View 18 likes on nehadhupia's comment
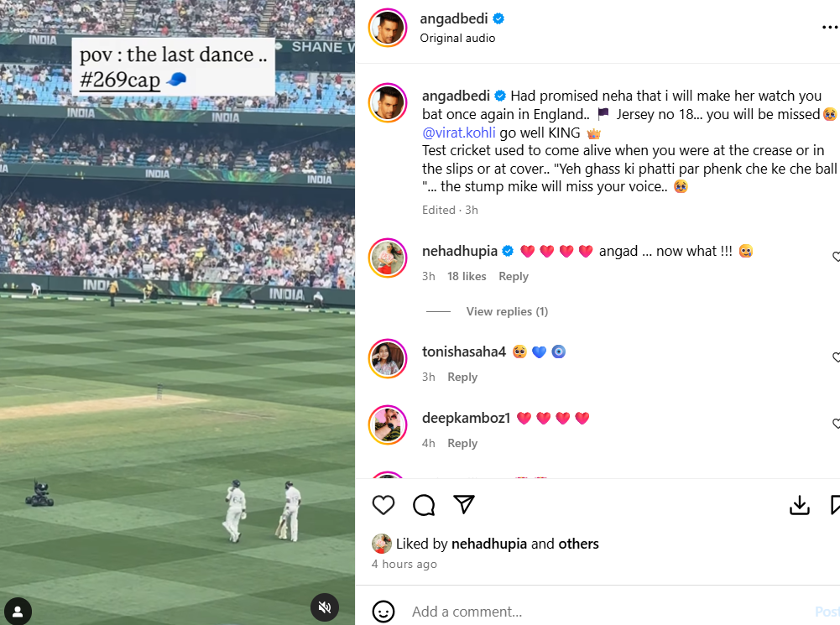Image resolution: width=840 pixels, height=625 pixels. tap(467, 276)
